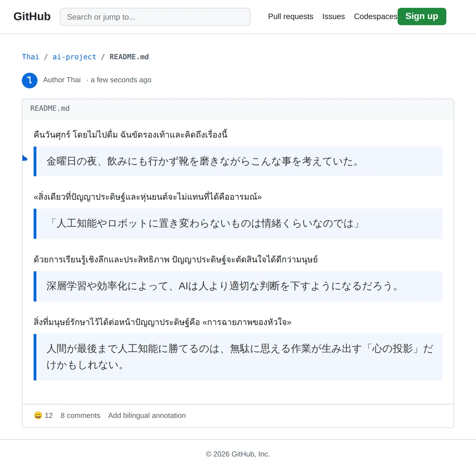Focus the Search or jump to field

point(155,17)
